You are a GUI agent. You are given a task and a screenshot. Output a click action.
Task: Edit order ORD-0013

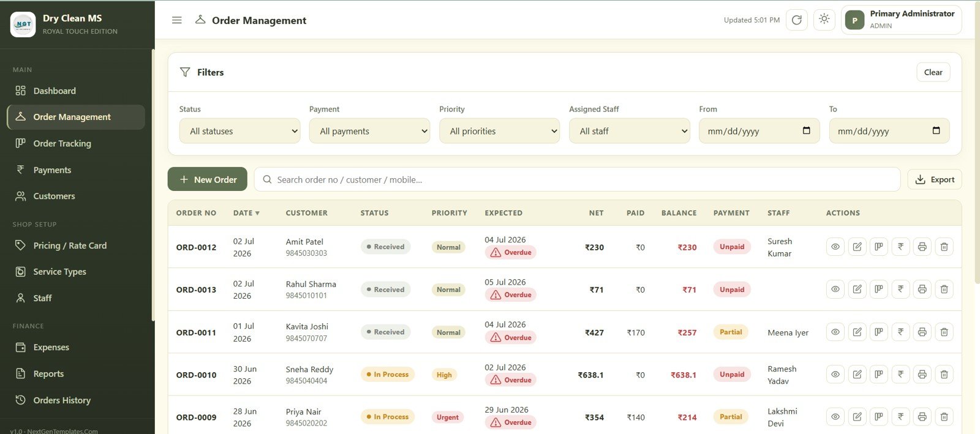pos(858,289)
